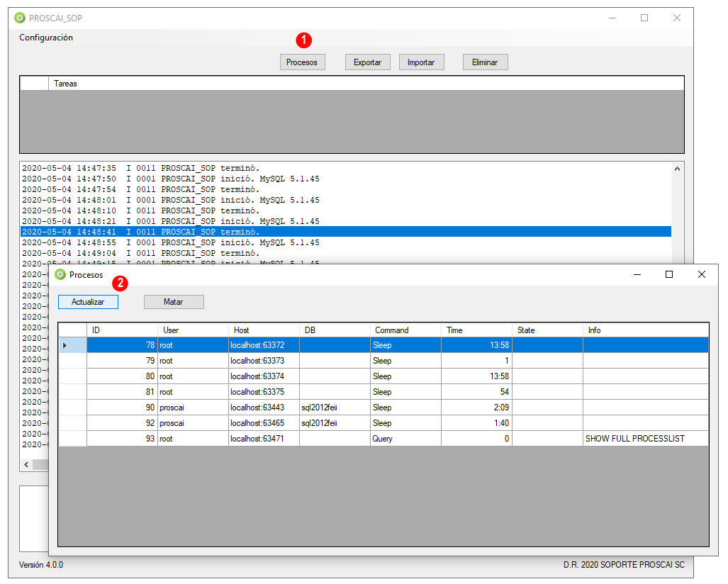Click log scrollbar up arrow
The height and width of the screenshot is (584, 728).
678,169
